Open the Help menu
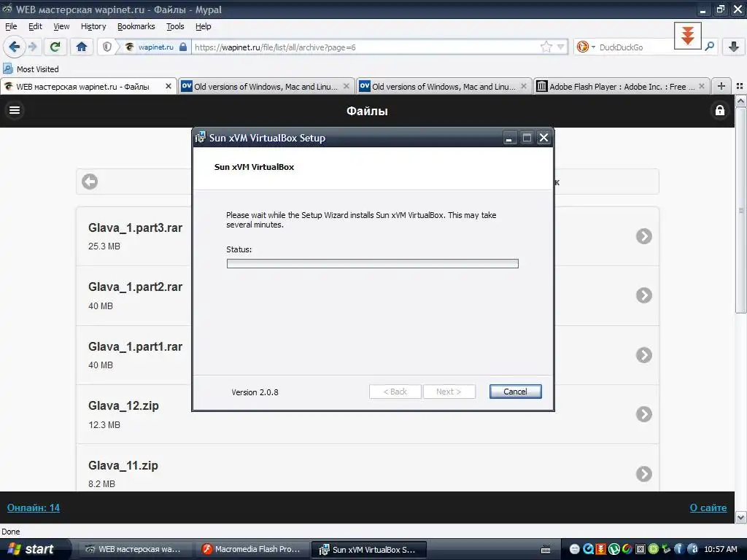The image size is (747, 560). (x=203, y=26)
